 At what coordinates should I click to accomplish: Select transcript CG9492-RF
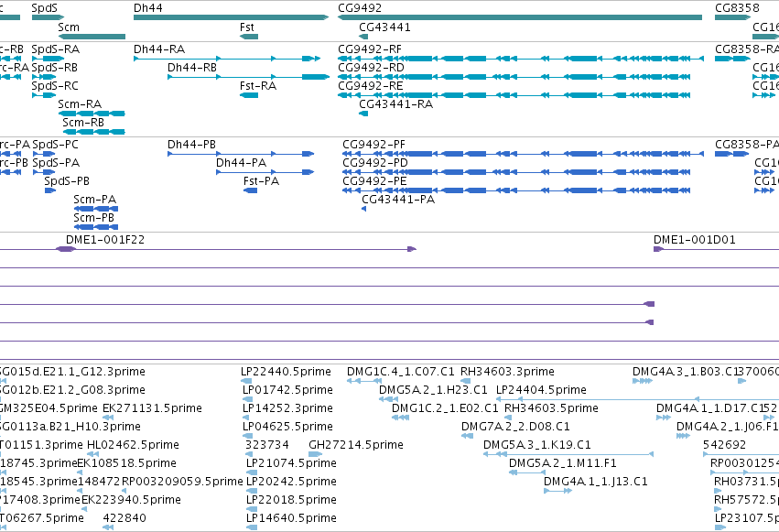[x=521, y=59]
